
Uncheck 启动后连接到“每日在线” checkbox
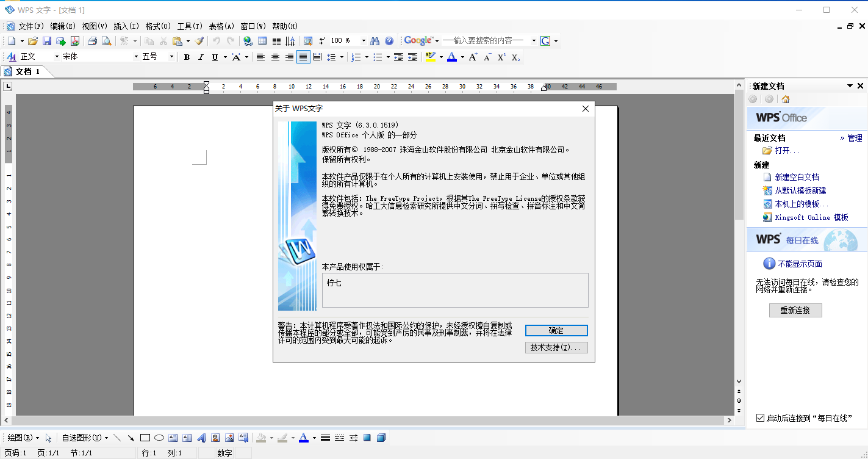(760, 418)
